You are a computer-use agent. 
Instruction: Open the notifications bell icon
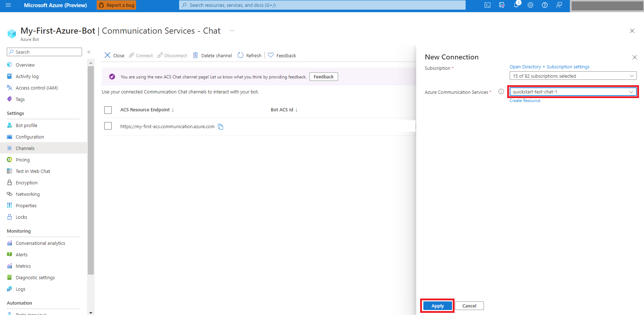pos(516,5)
